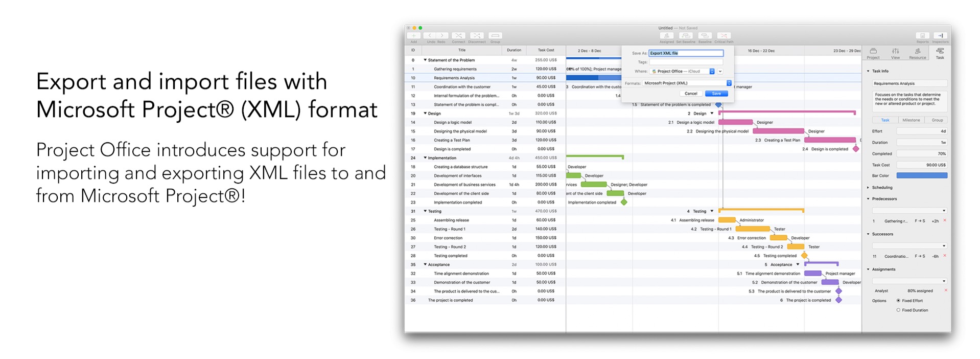
Task: Open the View inspector tab
Action: tap(895, 53)
